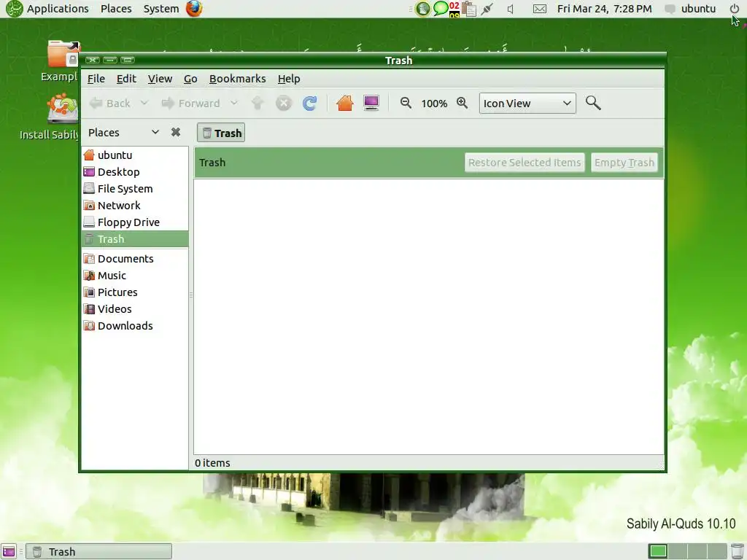Click the Trash location path button
This screenshot has height=560, width=747.
point(221,133)
